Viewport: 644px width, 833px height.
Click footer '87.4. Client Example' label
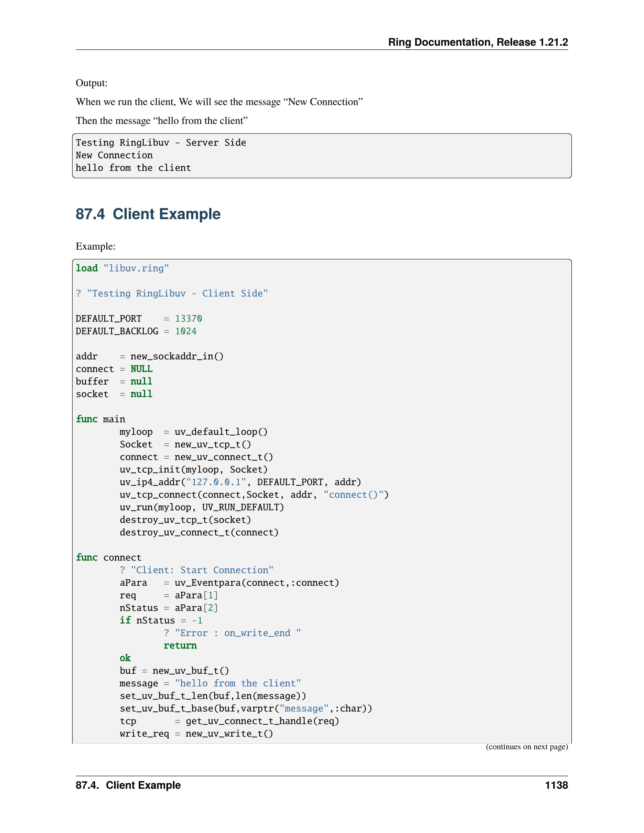[128, 785]
